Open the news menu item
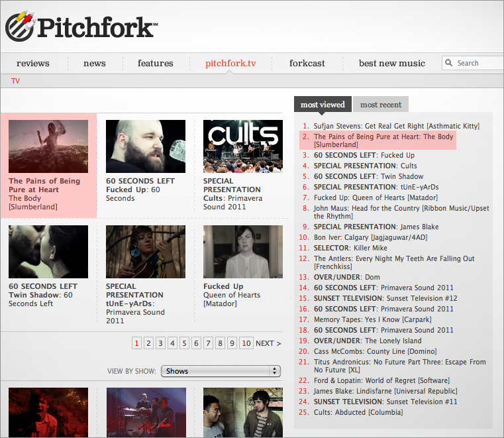Image resolution: width=504 pixels, height=438 pixels. click(95, 63)
